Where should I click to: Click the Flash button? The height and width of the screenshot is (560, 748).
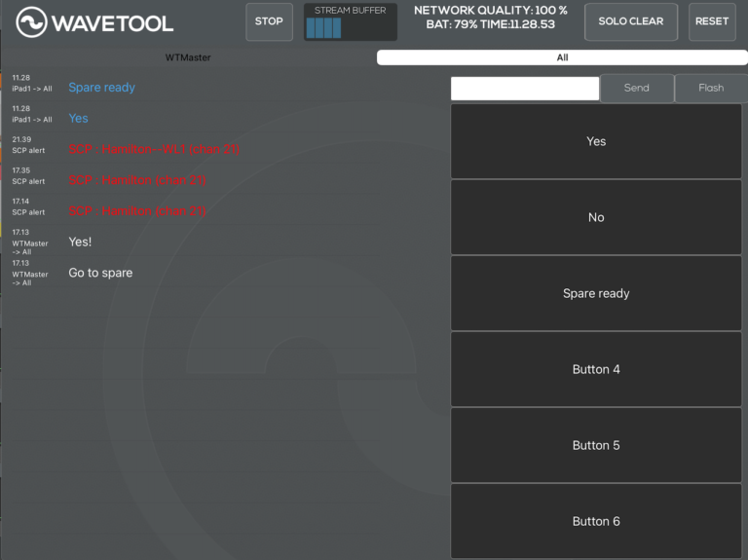click(x=711, y=88)
